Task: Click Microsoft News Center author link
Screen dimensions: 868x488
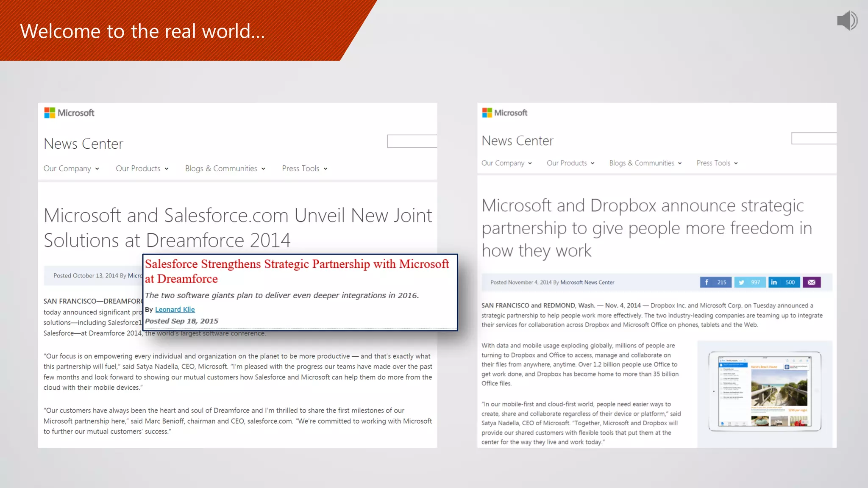Action: tap(587, 283)
